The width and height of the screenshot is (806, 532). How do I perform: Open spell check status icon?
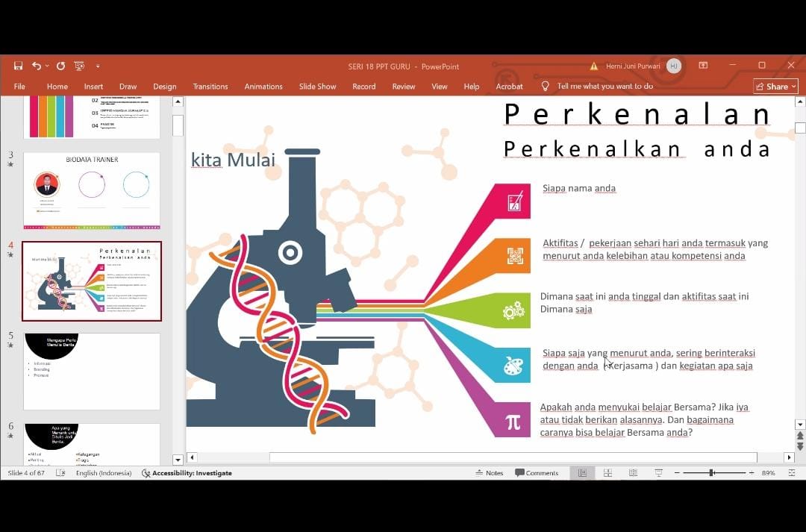click(60, 473)
